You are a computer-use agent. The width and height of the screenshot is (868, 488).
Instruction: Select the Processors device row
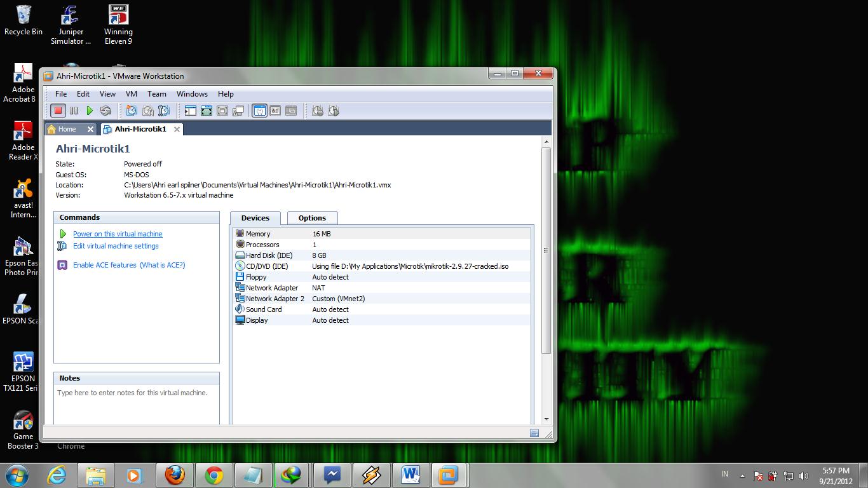coord(382,245)
